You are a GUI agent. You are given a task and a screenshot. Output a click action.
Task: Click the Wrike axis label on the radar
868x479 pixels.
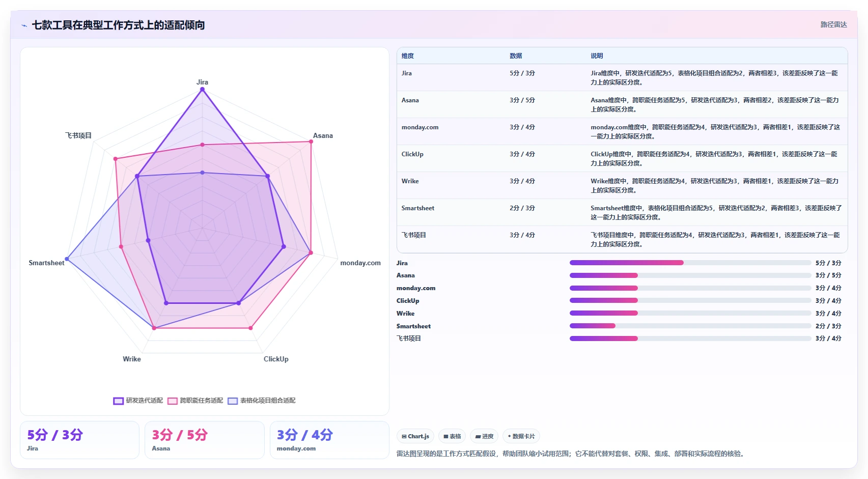[x=132, y=359]
